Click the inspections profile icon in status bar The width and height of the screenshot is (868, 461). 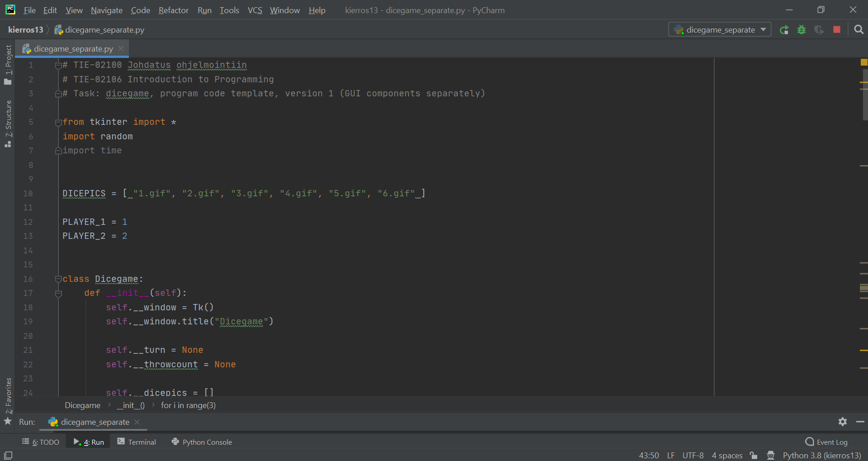[771, 455]
